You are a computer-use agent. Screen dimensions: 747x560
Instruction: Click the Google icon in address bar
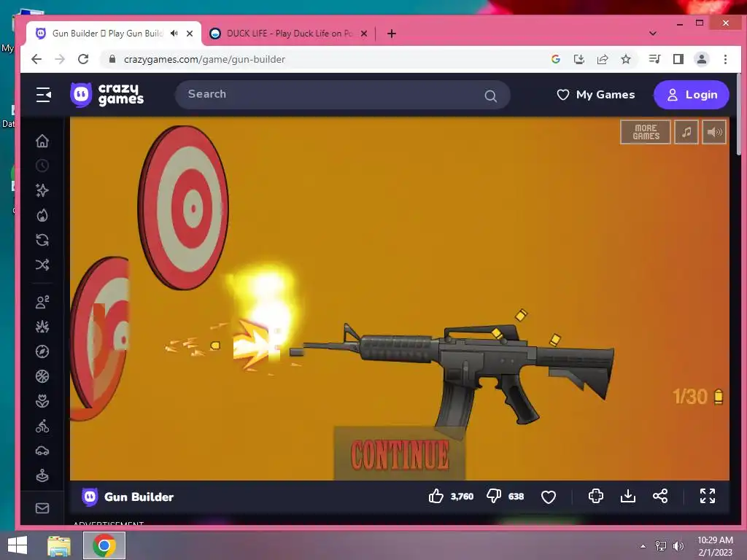click(555, 59)
